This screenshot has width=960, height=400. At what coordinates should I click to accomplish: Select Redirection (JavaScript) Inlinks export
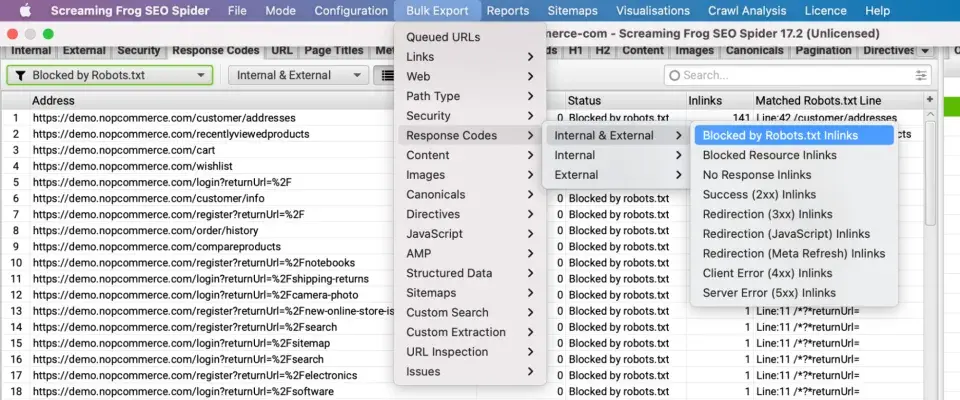tap(794, 233)
